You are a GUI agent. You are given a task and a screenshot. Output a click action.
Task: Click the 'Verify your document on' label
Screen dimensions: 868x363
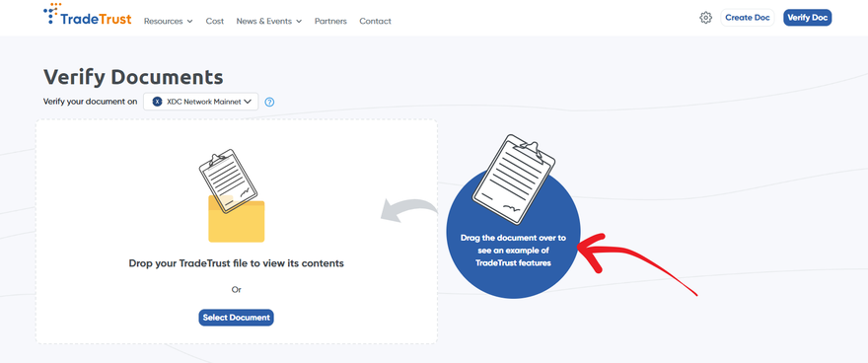pos(90,102)
